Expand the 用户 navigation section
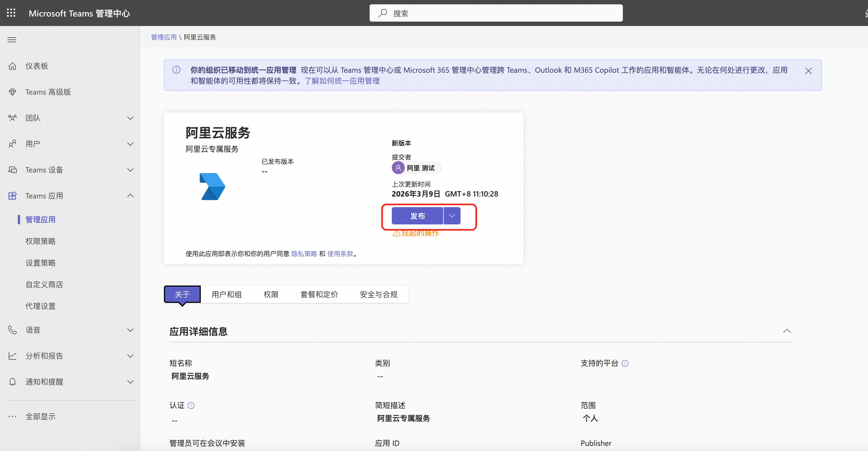Screen dimensions: 868x451 coord(130,144)
